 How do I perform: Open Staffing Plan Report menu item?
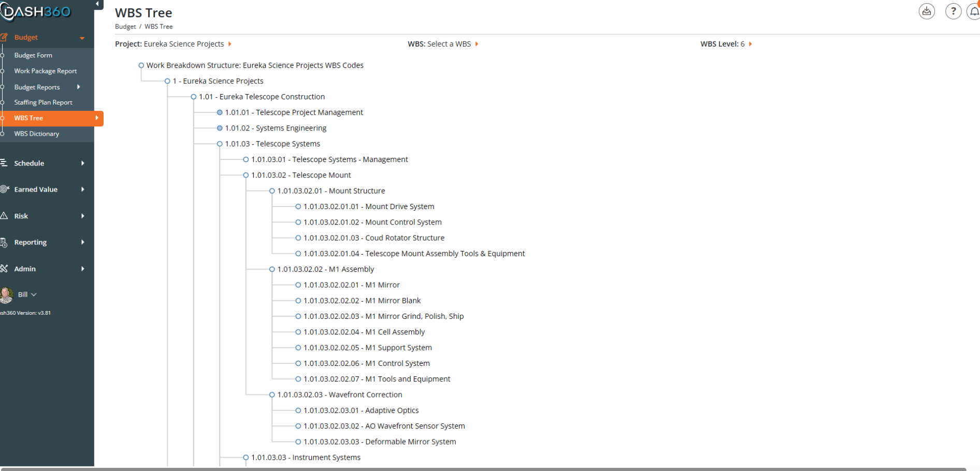(44, 102)
